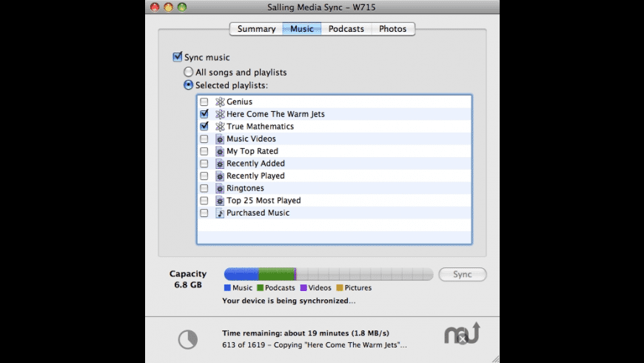
Task: Click the Time remaining status line
Action: point(306,333)
